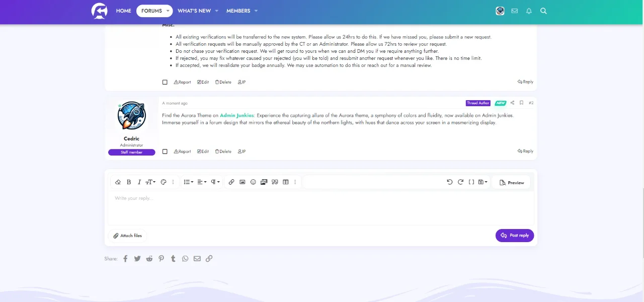Click the insert link icon

click(x=231, y=182)
